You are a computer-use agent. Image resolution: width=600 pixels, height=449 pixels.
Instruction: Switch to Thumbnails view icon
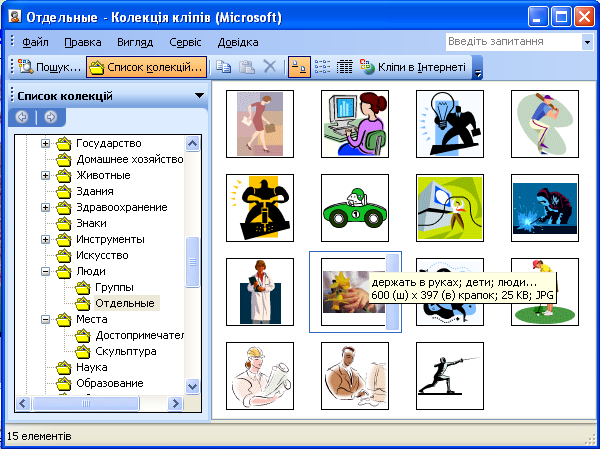(x=299, y=67)
